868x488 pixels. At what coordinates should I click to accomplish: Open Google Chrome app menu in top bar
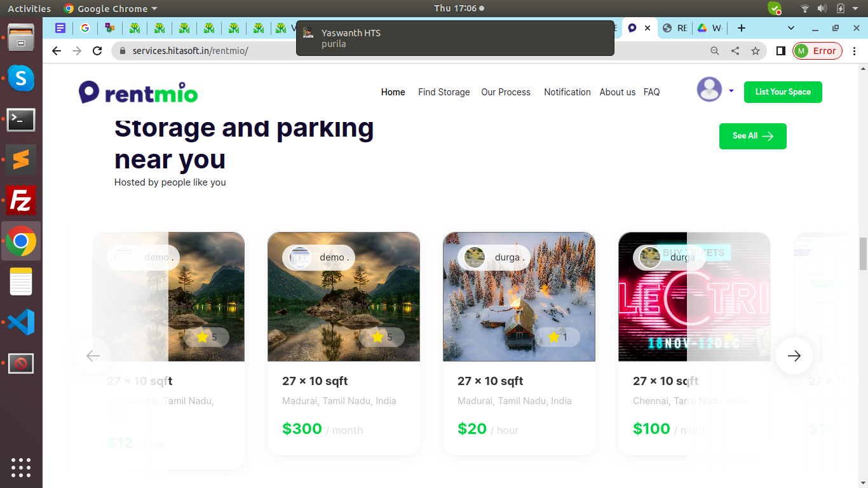(110, 8)
